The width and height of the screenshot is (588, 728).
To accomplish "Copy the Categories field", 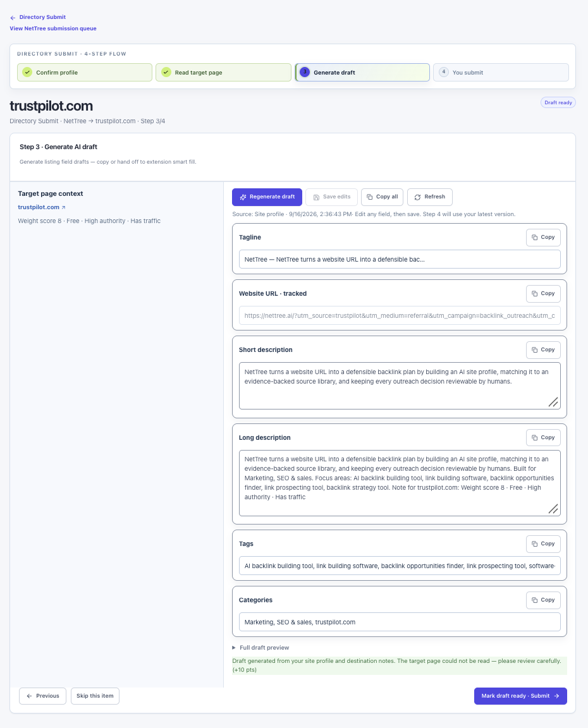I will click(543, 600).
